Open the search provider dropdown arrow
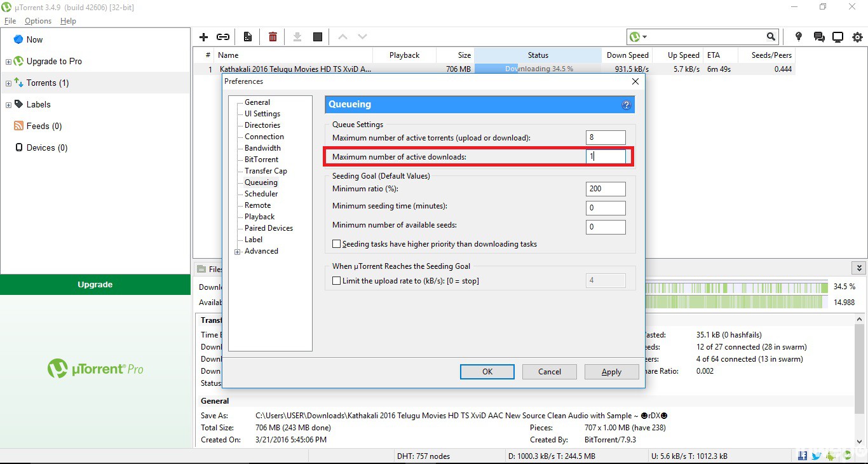The width and height of the screenshot is (868, 464). pyautogui.click(x=644, y=37)
